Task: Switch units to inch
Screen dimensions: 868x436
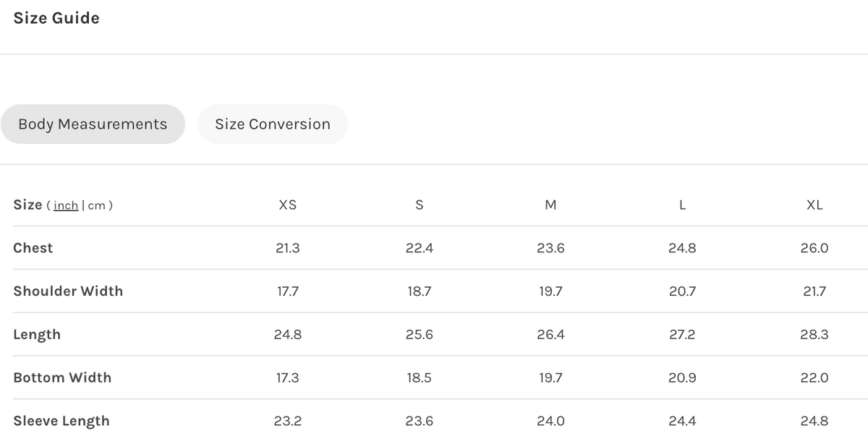Action: point(66,205)
